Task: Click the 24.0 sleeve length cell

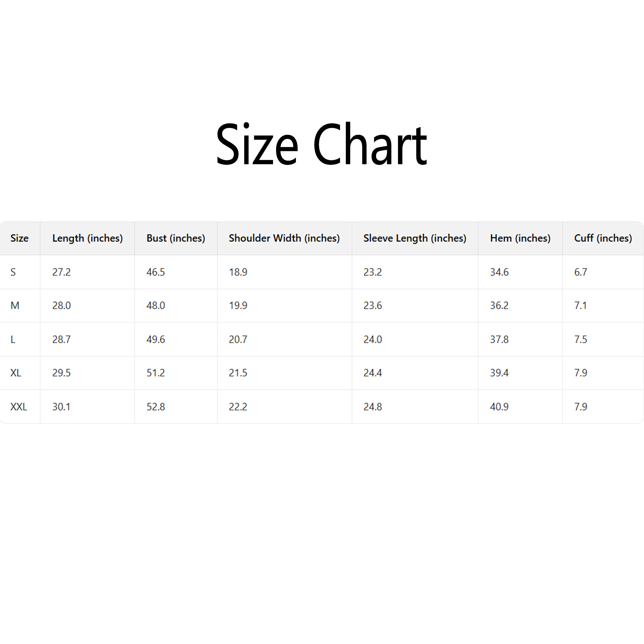Action: click(373, 339)
